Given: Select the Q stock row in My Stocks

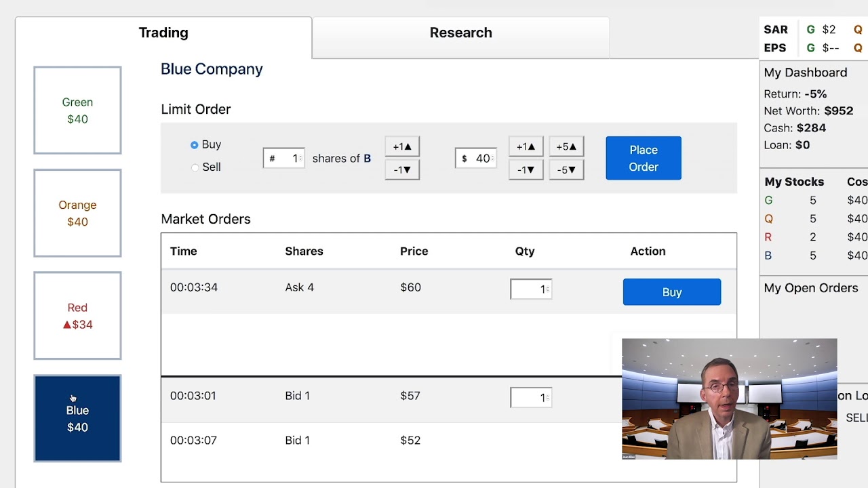Looking at the screenshot, I should click(x=816, y=219).
